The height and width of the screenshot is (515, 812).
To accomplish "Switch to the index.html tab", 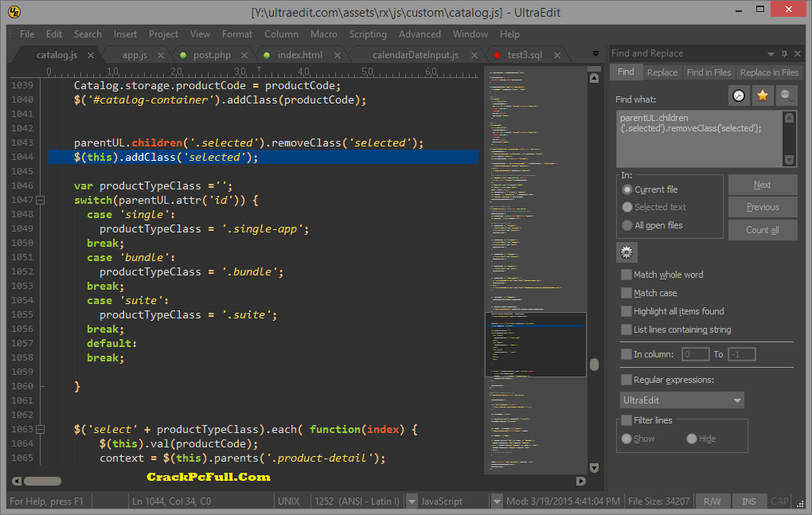I will click(x=299, y=55).
